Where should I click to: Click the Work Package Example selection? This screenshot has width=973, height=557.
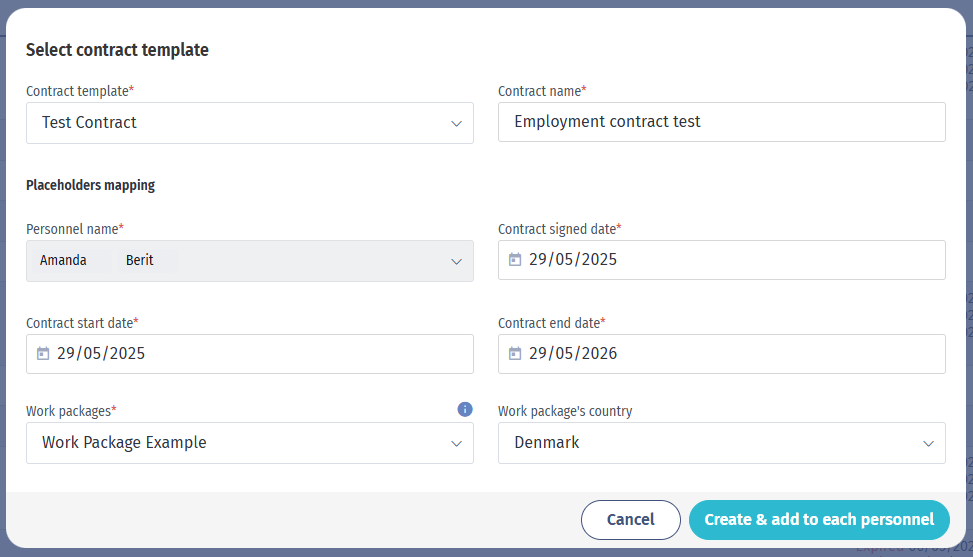tap(124, 443)
